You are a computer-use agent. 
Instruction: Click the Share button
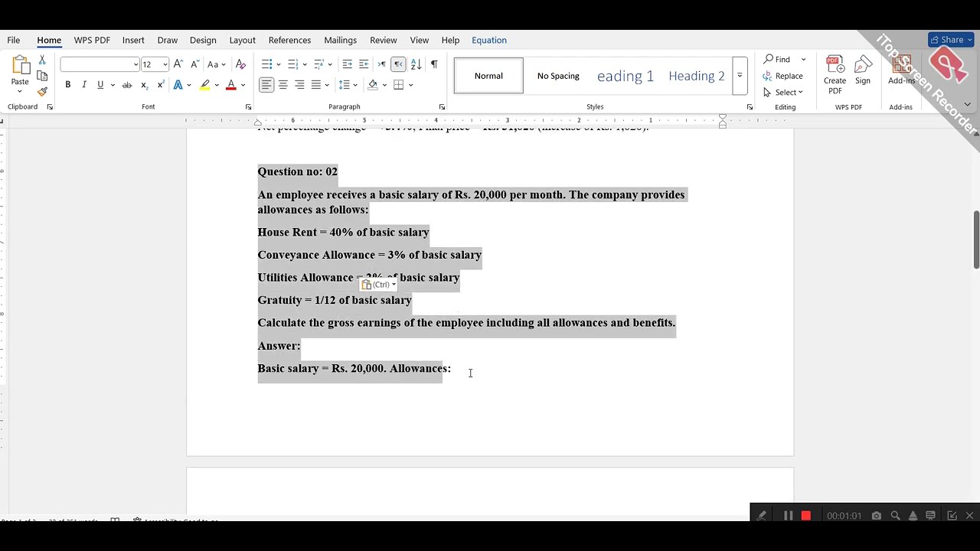(950, 40)
